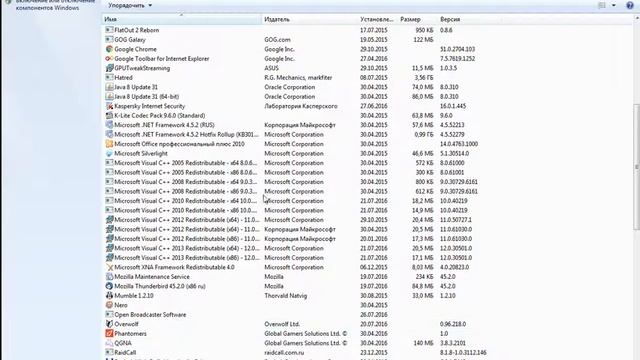640x360 pixels.
Task: Click publisher Лаборатория Касперского
Action: [x=301, y=106]
